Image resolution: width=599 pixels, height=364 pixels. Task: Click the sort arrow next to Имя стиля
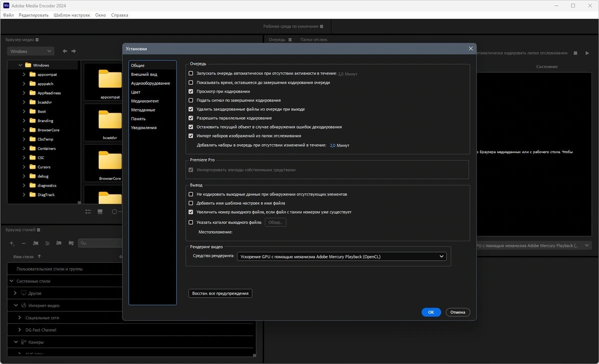(x=39, y=256)
